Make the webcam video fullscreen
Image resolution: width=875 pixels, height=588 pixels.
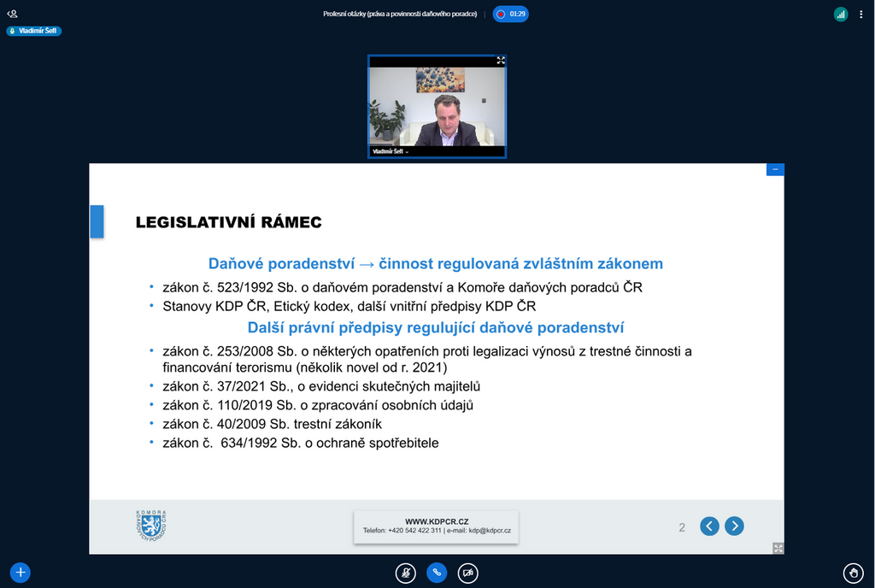tap(501, 60)
